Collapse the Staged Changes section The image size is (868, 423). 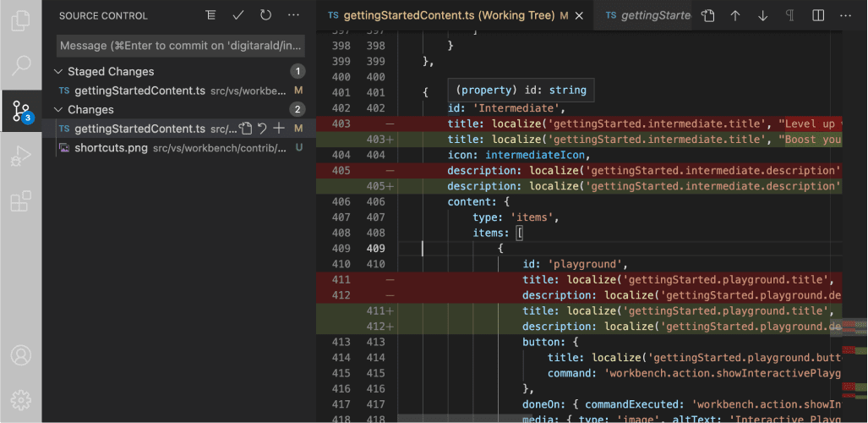(x=58, y=72)
